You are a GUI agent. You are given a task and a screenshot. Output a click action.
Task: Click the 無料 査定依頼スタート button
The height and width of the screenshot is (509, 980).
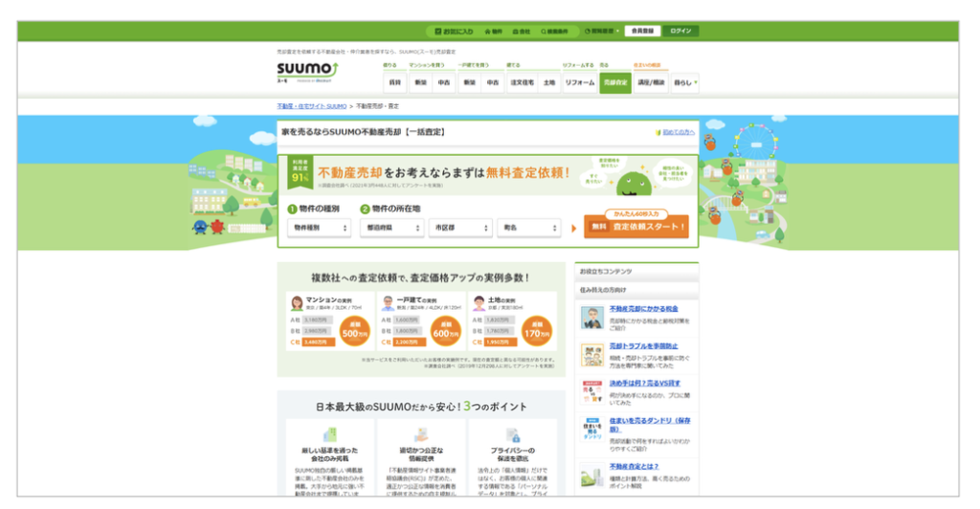coord(636,228)
